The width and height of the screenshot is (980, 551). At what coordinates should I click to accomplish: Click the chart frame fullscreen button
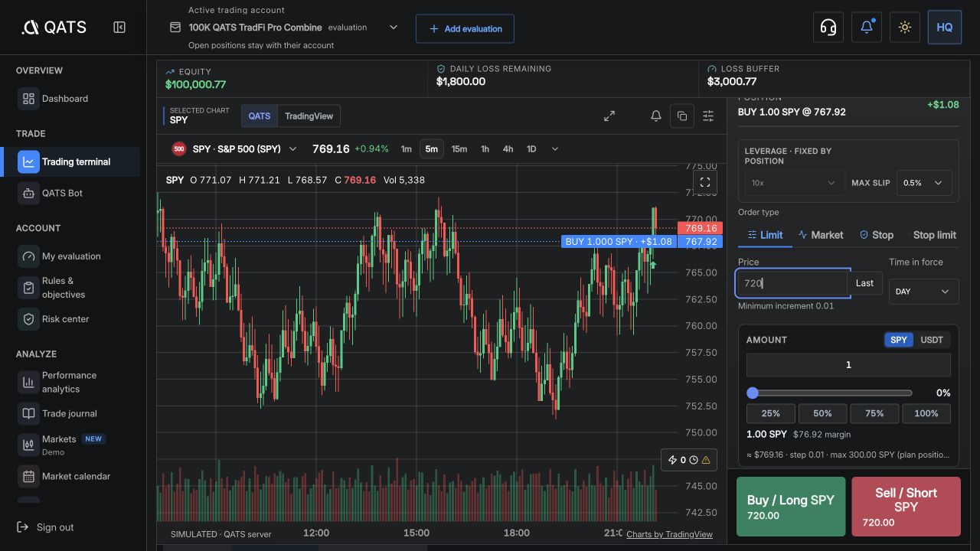[x=705, y=182]
